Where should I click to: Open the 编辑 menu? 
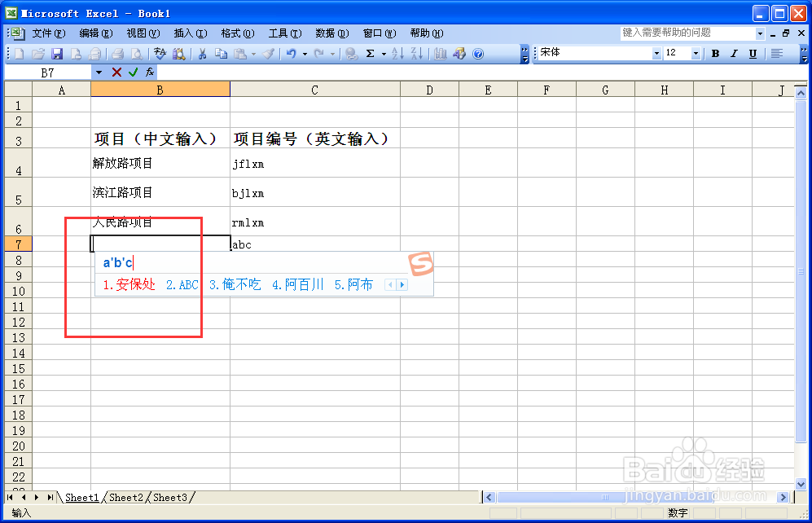point(96,33)
